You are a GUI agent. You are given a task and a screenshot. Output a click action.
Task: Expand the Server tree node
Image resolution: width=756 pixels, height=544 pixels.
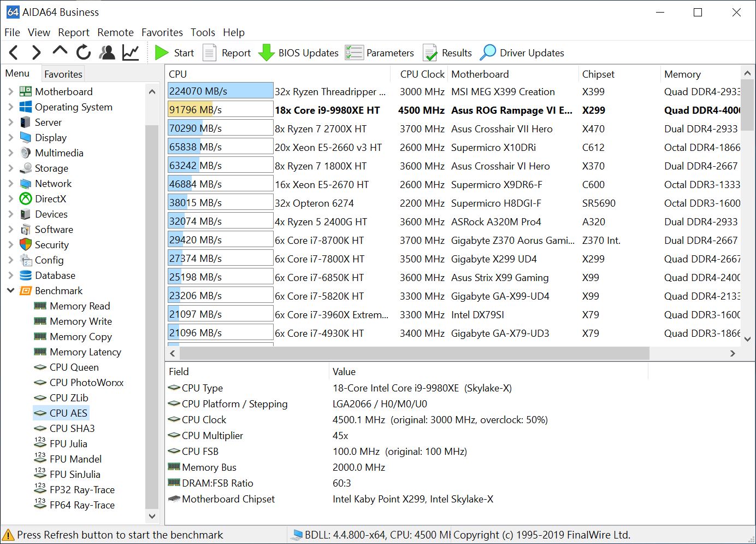click(x=10, y=122)
